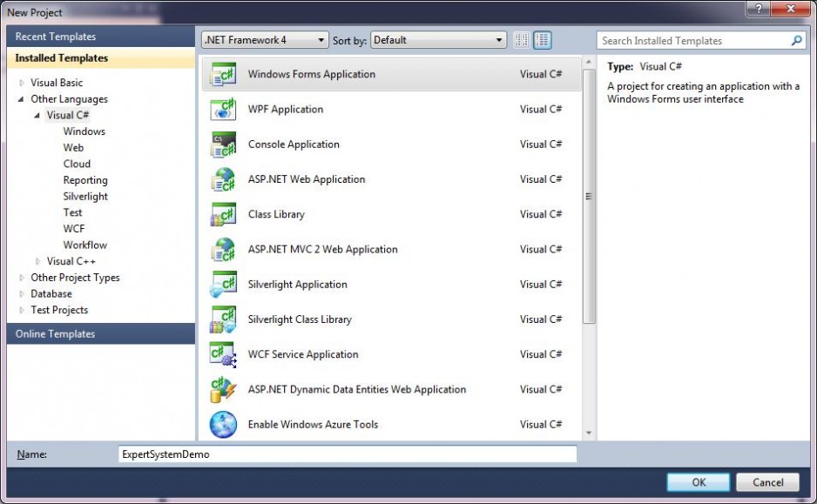
Task: Choose the Console Application template icon
Action: click(x=223, y=144)
